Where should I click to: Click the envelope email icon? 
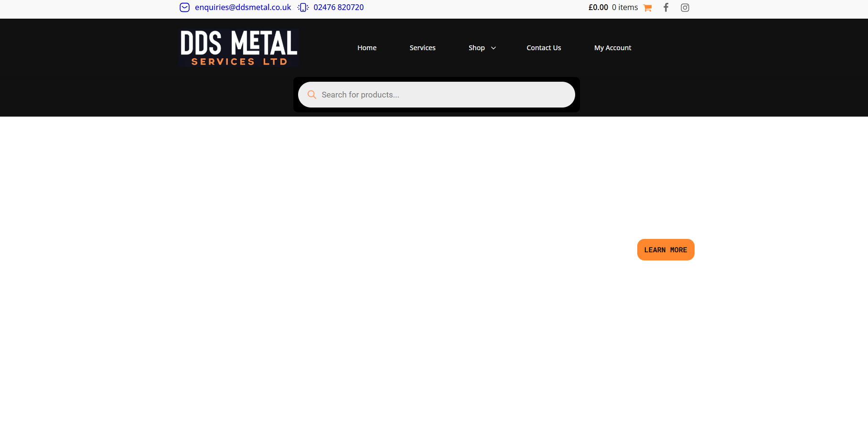coord(184,8)
